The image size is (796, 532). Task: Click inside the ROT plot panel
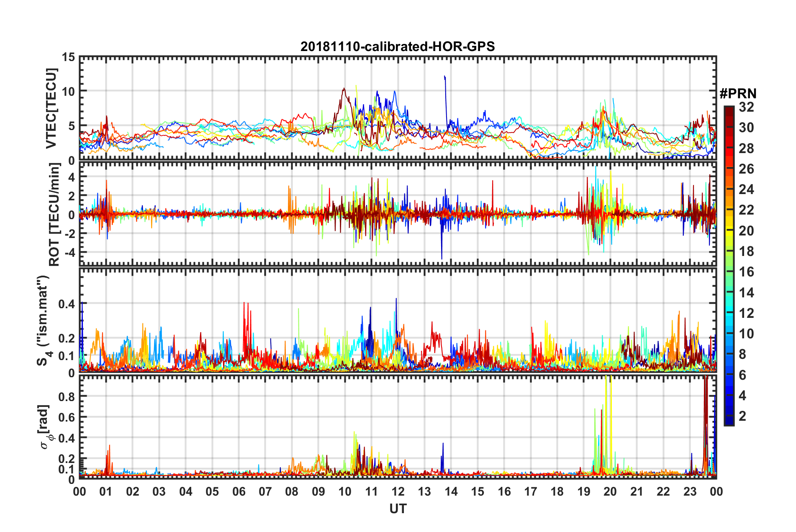click(x=398, y=214)
